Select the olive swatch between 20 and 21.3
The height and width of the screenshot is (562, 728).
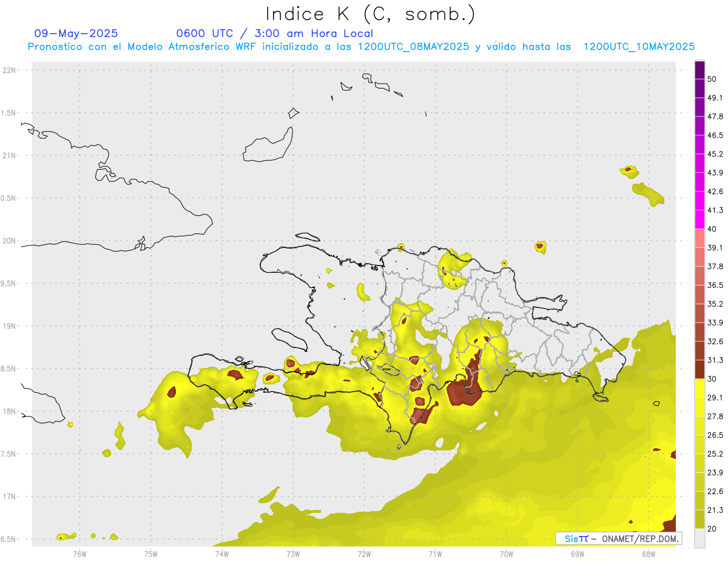click(699, 520)
